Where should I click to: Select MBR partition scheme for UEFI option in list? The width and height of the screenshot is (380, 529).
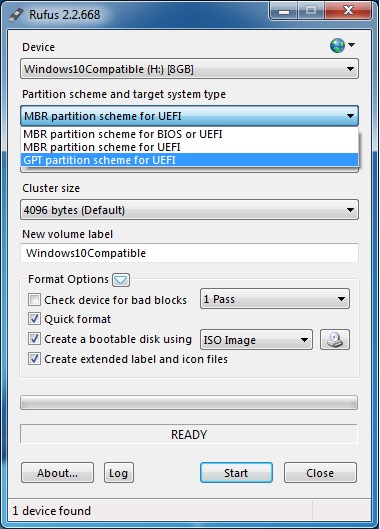[x=189, y=147]
